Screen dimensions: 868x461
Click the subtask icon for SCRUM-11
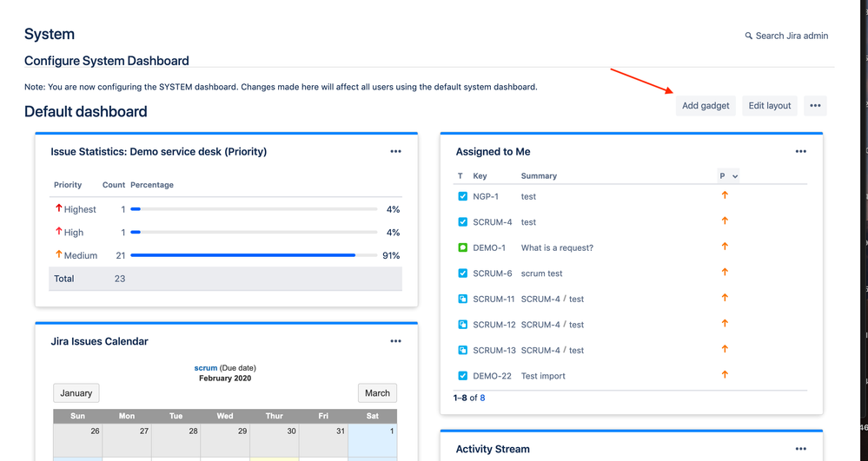(463, 299)
